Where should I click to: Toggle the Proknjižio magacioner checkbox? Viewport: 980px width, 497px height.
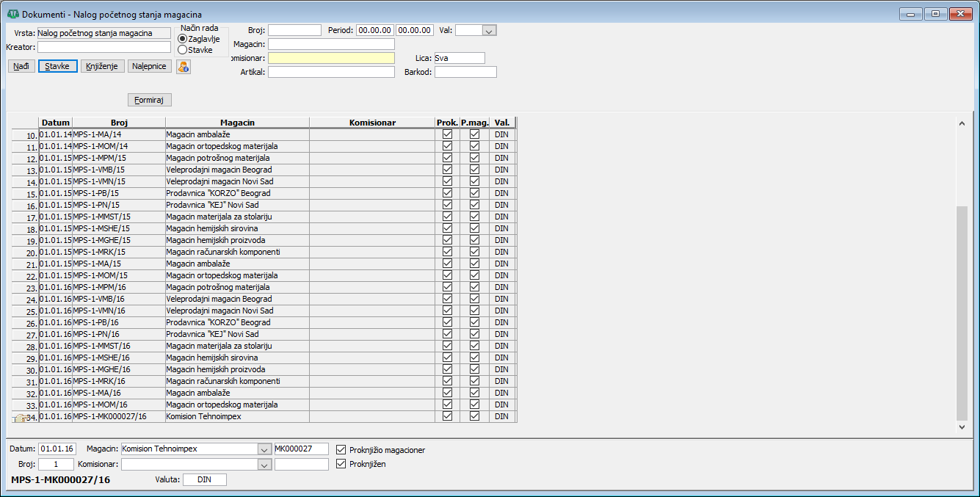341,449
